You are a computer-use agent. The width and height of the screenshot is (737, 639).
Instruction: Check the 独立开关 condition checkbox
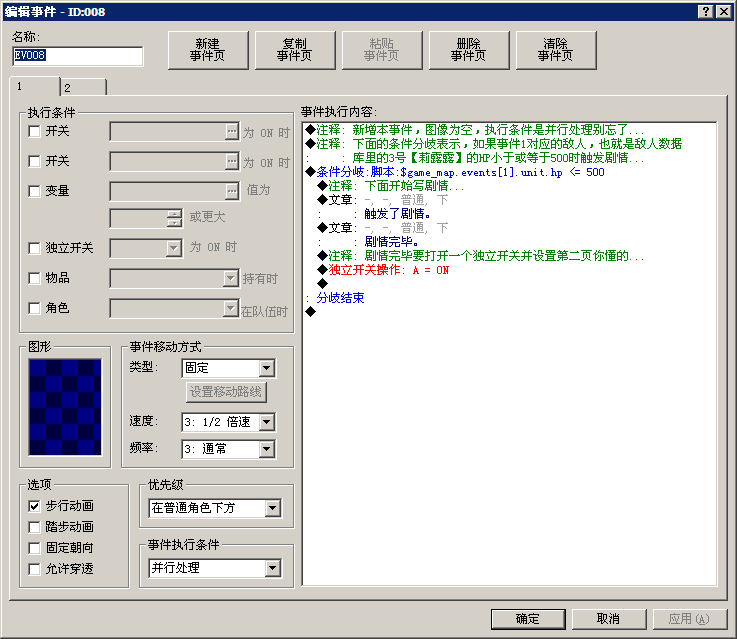pyautogui.click(x=34, y=248)
